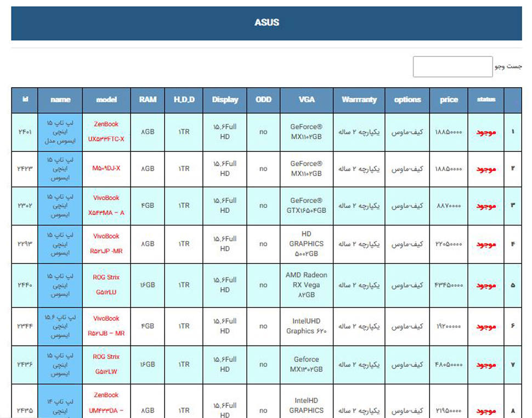The height and width of the screenshot is (418, 532).
Task: Click the price 22050000 cell
Action: tap(449, 244)
